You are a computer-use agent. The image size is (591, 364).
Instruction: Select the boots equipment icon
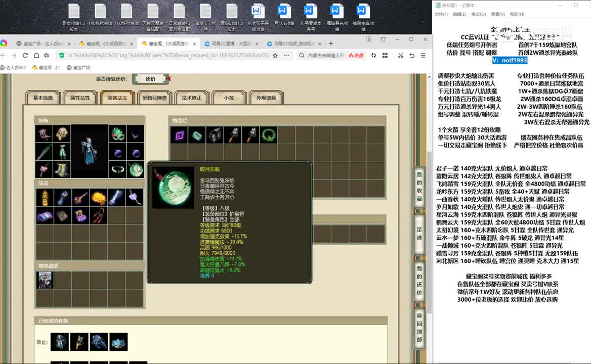(x=62, y=170)
